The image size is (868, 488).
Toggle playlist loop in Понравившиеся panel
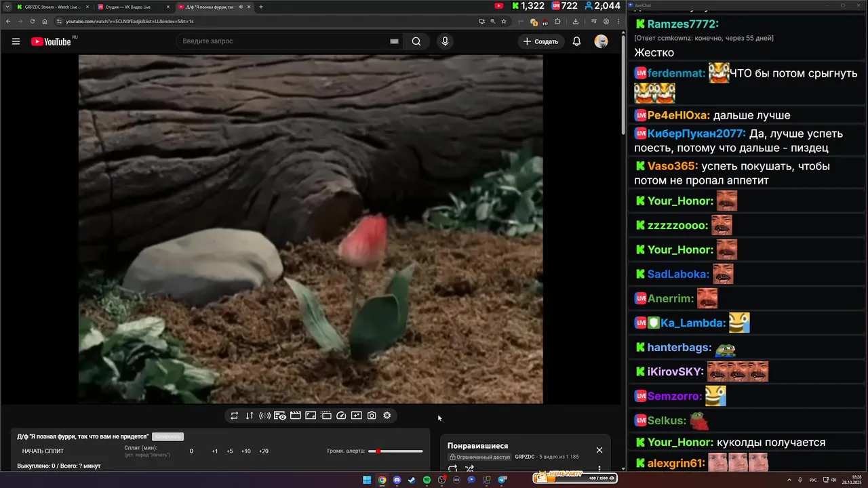click(x=453, y=468)
